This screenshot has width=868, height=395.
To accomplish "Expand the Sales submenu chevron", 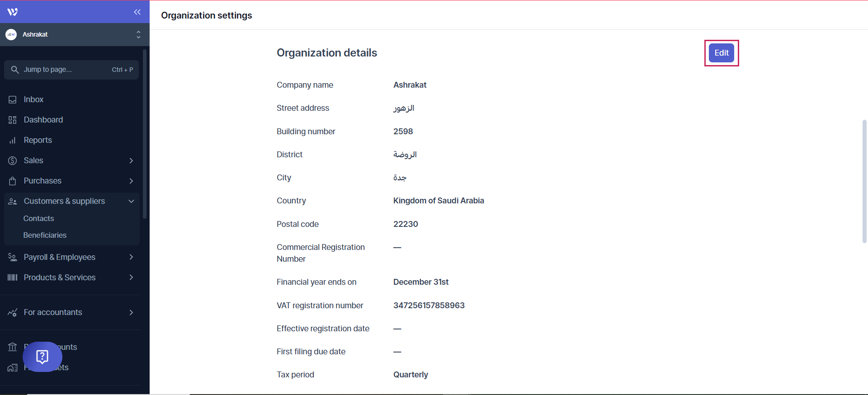I will pos(131,160).
